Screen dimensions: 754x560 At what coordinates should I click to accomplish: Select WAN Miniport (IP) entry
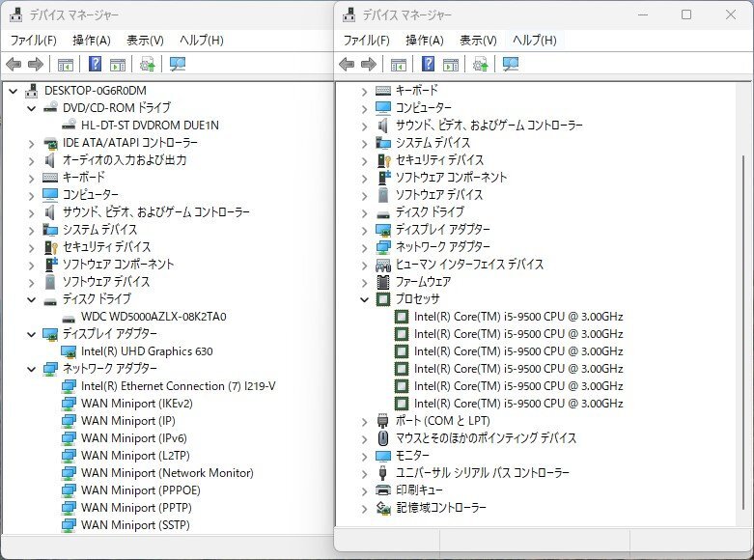(127, 420)
